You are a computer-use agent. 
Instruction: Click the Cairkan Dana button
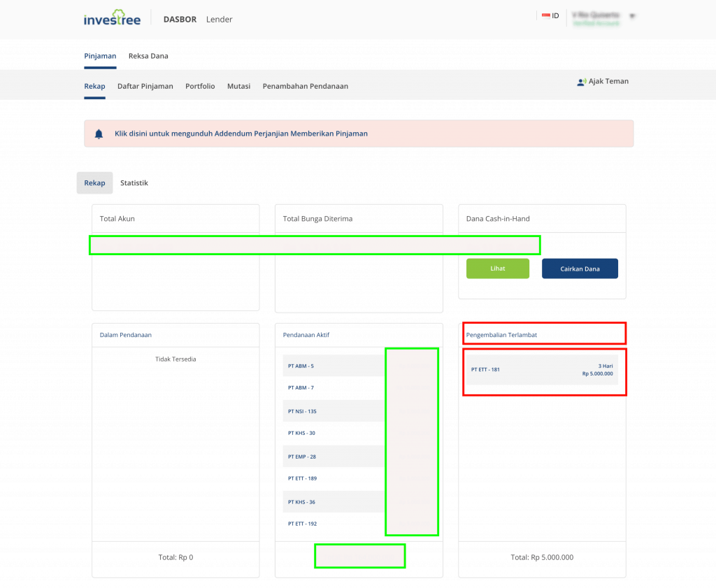[580, 268]
